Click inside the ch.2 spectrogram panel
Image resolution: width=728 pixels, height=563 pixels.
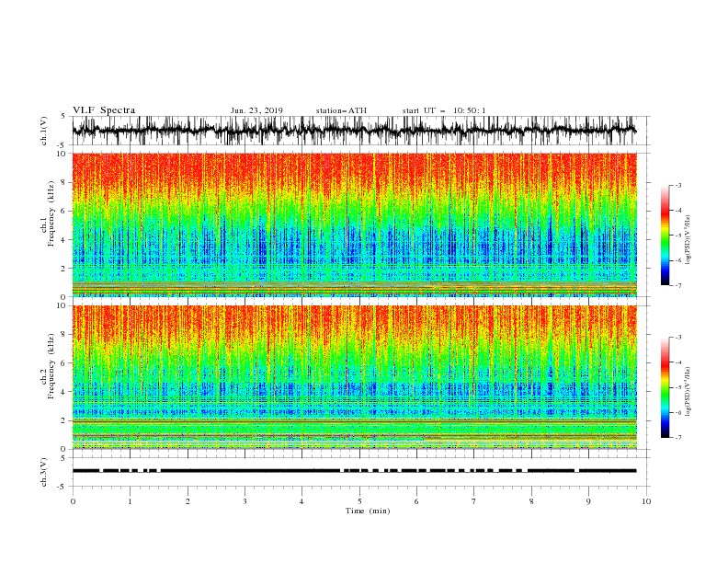point(354,377)
